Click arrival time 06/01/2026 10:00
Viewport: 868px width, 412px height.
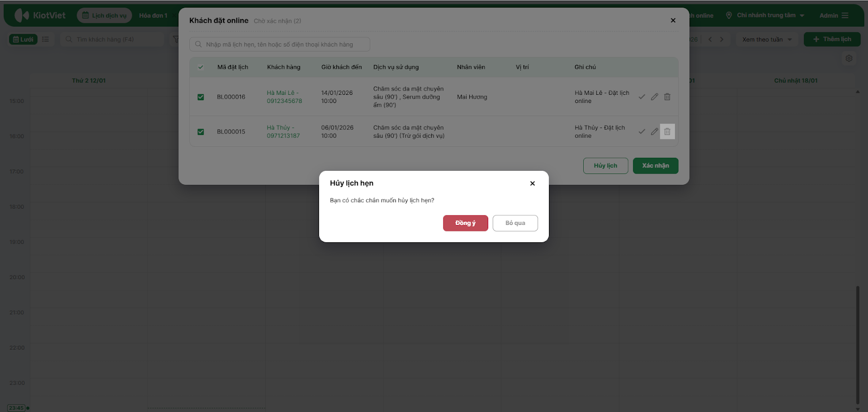(x=337, y=132)
